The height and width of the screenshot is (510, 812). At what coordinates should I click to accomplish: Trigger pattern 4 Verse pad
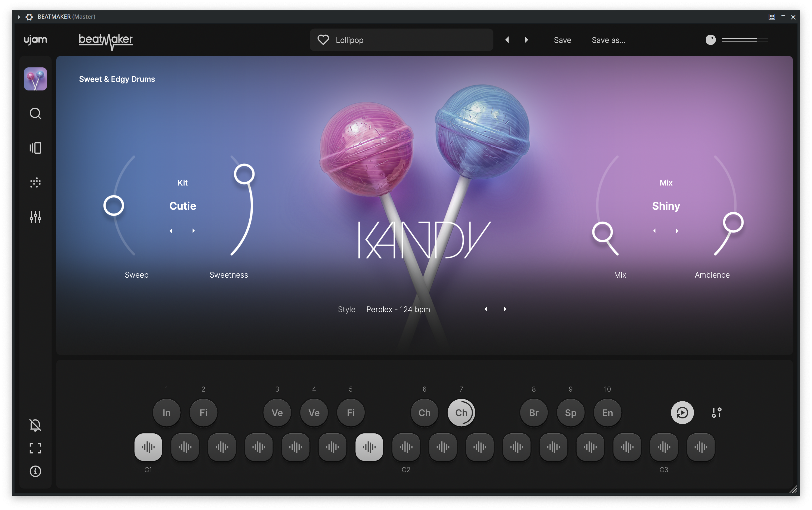coord(314,413)
